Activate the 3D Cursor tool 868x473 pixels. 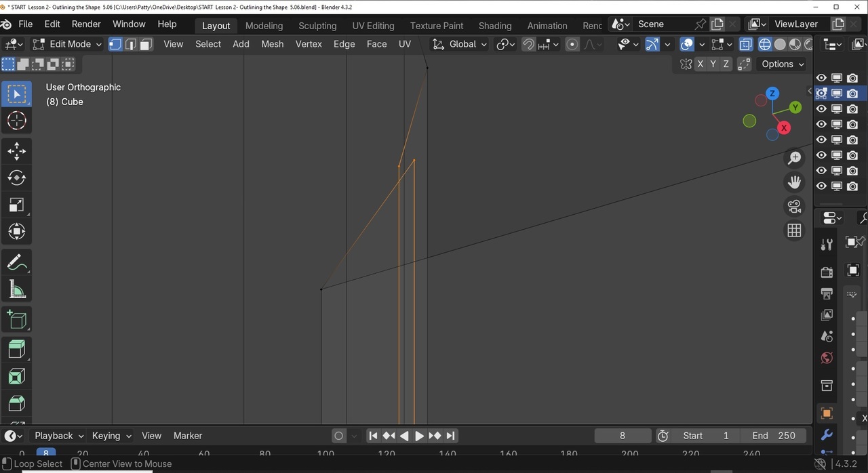[x=16, y=121]
